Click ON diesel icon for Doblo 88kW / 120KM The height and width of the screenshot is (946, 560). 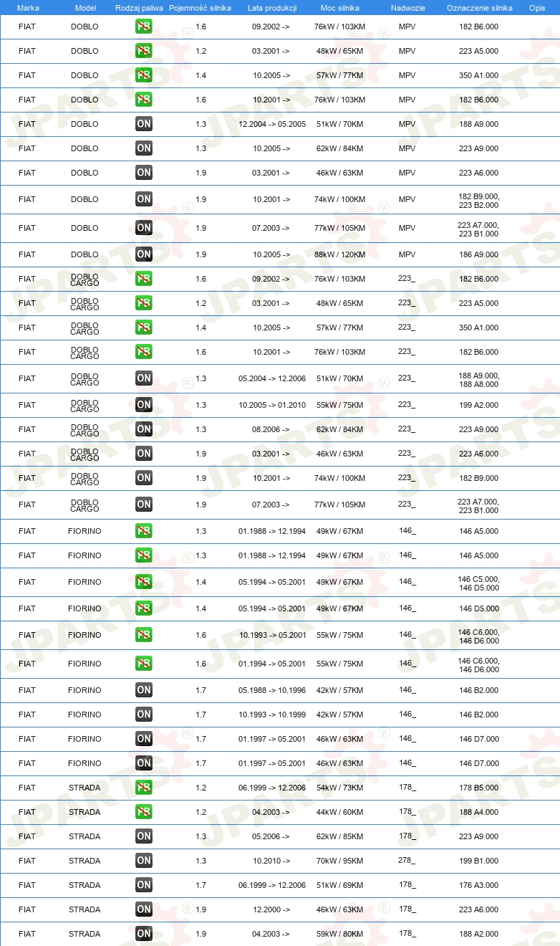pos(144,254)
